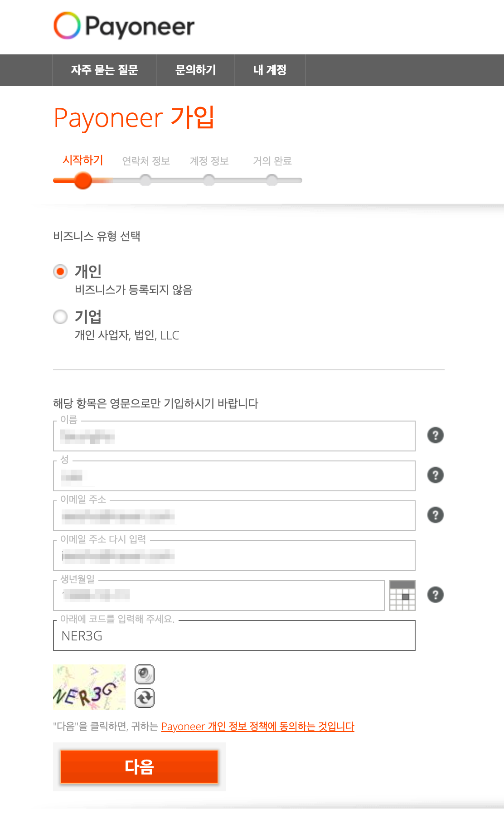504x814 pixels.
Task: Go to 내 계정 in navigation
Action: (x=270, y=70)
